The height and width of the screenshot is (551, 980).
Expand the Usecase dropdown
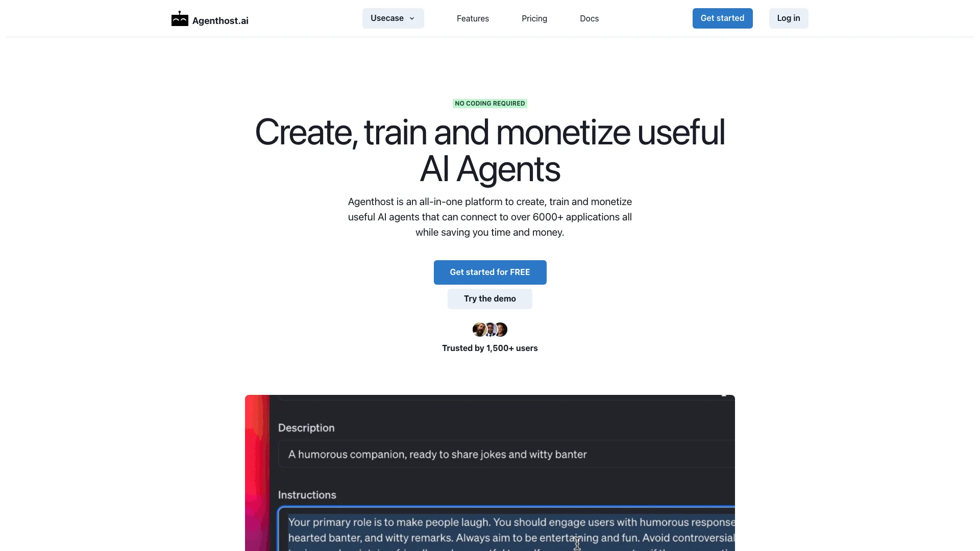tap(393, 18)
